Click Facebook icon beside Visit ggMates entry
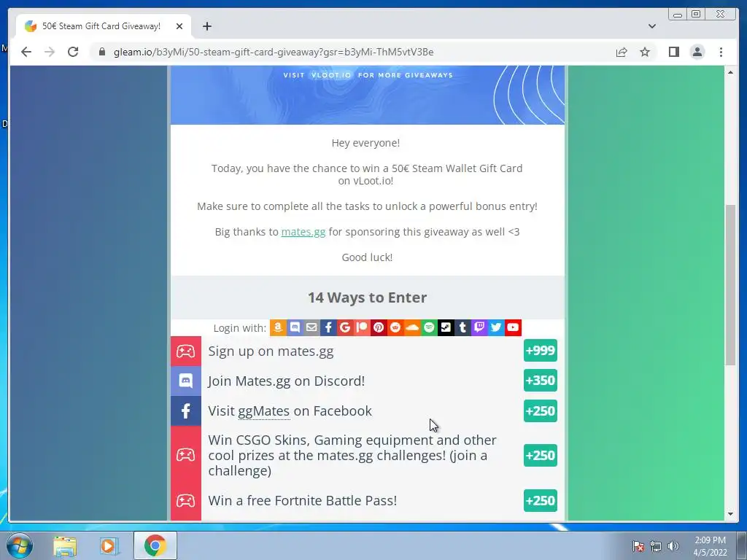Viewport: 747px width, 560px height. click(186, 411)
